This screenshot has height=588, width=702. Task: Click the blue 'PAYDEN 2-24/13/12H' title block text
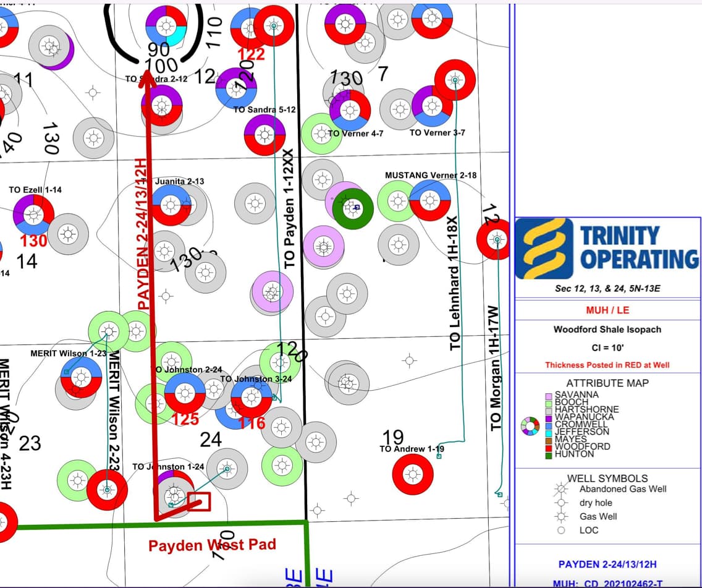tap(607, 565)
